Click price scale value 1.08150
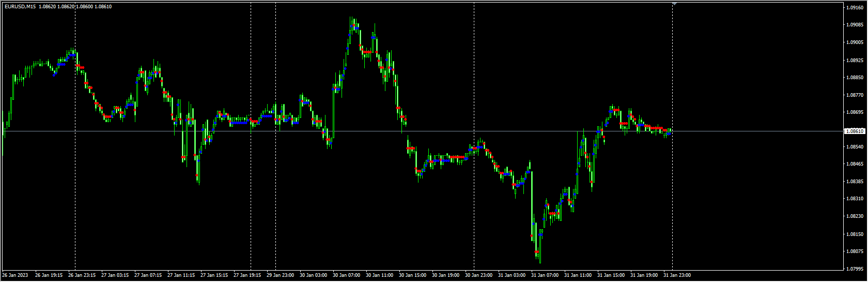Viewport: 868px width, 282px height. click(x=856, y=234)
